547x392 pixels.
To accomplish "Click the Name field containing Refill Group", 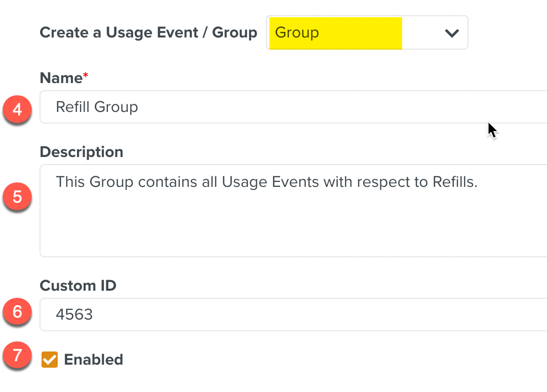I will click(x=293, y=107).
